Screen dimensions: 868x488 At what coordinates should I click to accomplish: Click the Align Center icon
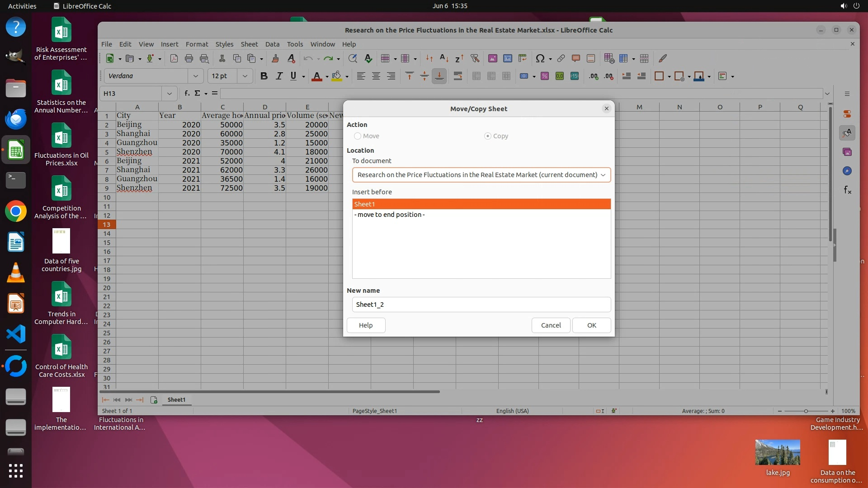click(x=376, y=76)
